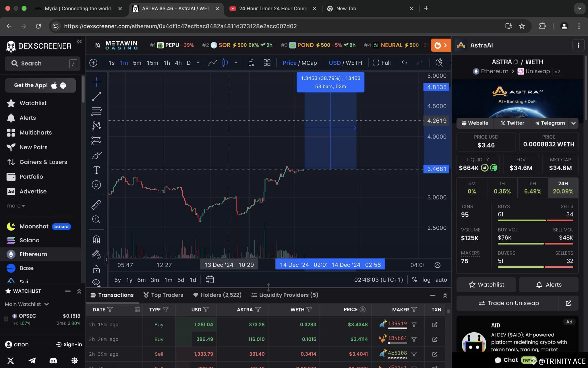Select the trend line drawing tool
The height and width of the screenshot is (368, 588).
click(x=96, y=97)
